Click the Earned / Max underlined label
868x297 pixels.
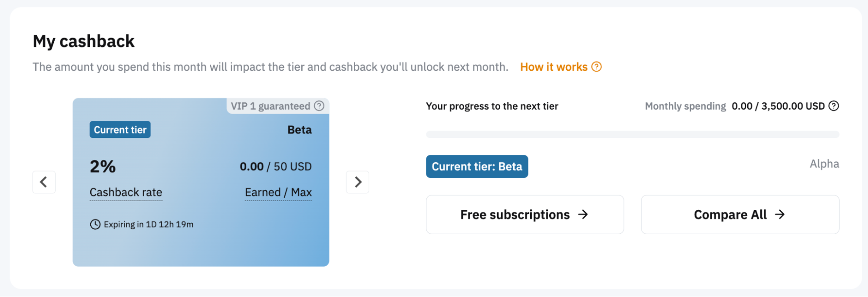[278, 192]
